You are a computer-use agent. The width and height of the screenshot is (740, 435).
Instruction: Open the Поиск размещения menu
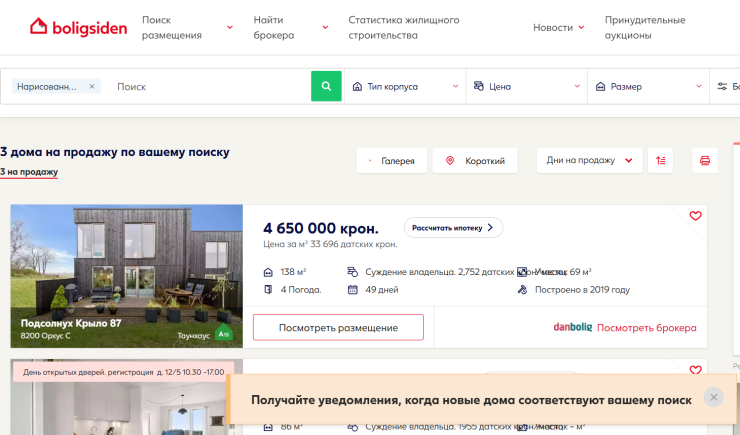pos(187,27)
